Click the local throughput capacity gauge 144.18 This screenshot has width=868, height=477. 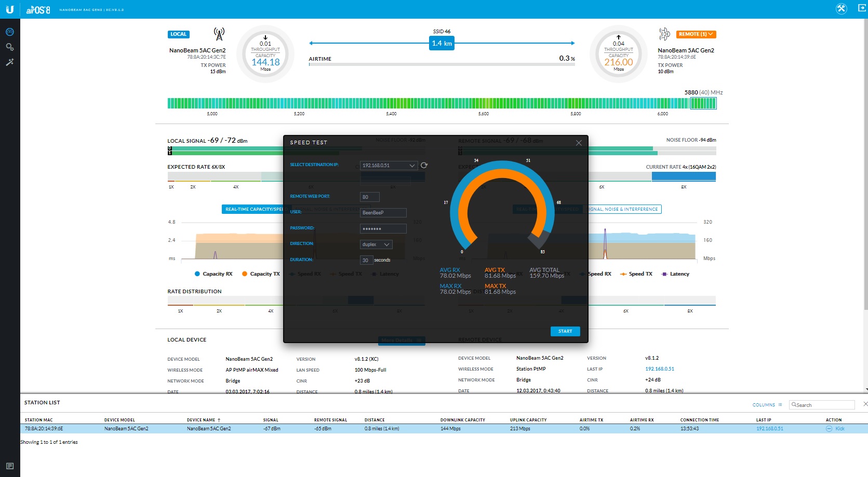pos(265,54)
